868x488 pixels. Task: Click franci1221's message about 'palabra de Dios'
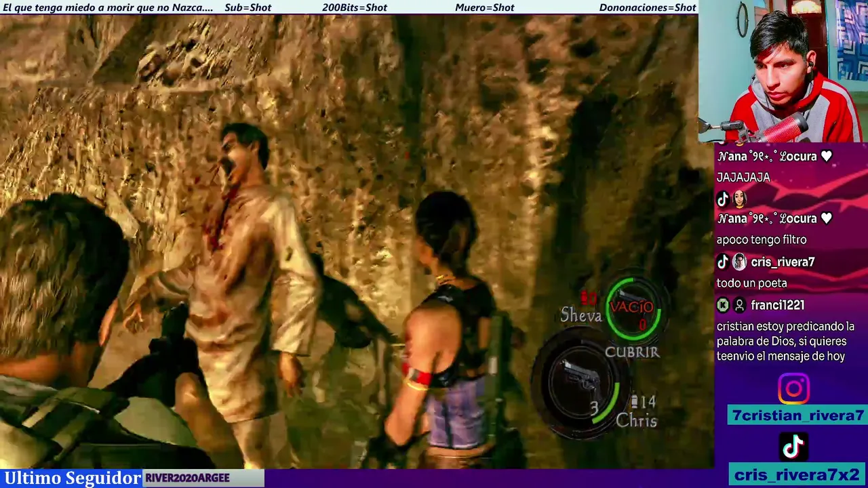point(785,341)
